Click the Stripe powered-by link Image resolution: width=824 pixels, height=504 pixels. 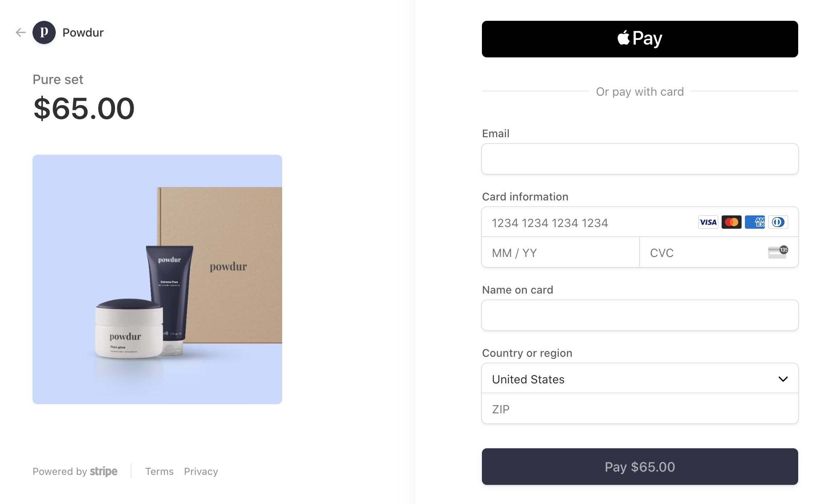(x=75, y=471)
